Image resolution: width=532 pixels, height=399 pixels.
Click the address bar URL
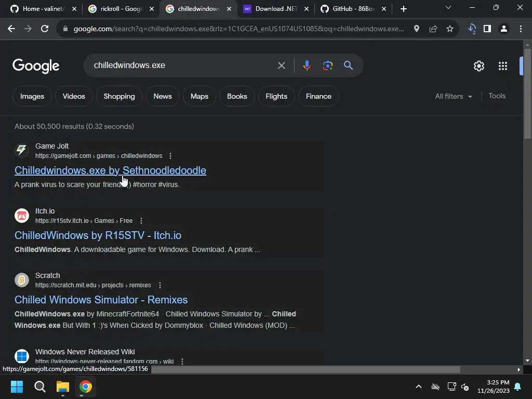coord(238,29)
